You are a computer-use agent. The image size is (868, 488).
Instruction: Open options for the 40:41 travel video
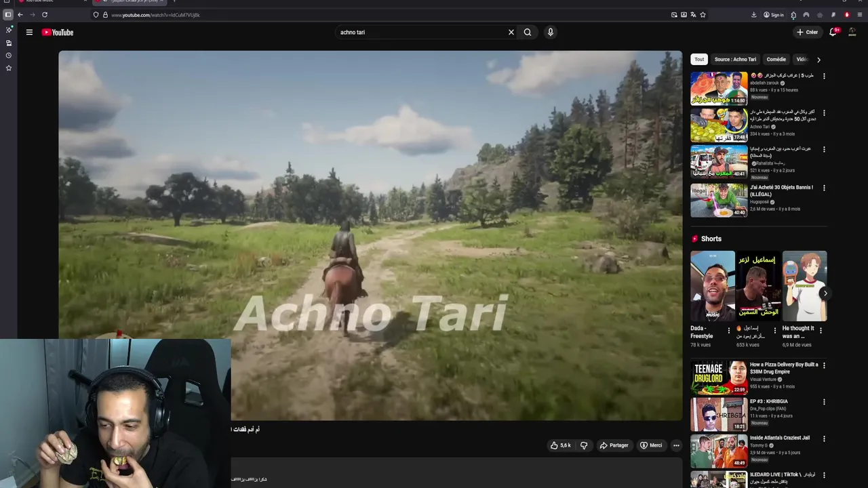[824, 149]
